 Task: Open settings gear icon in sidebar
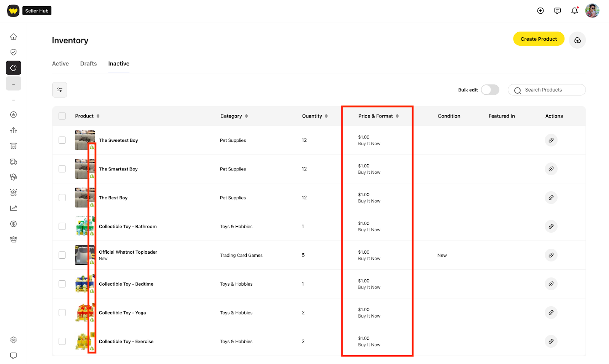[13, 340]
